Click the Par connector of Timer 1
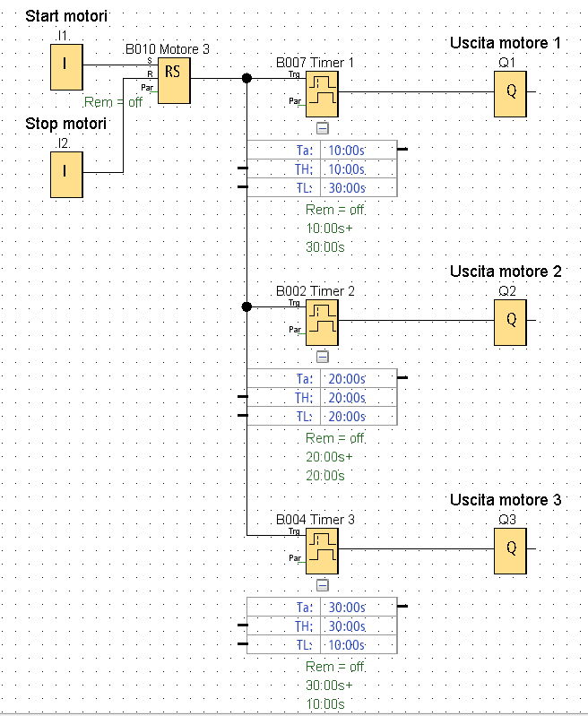This screenshot has height=716, width=588. point(296,101)
